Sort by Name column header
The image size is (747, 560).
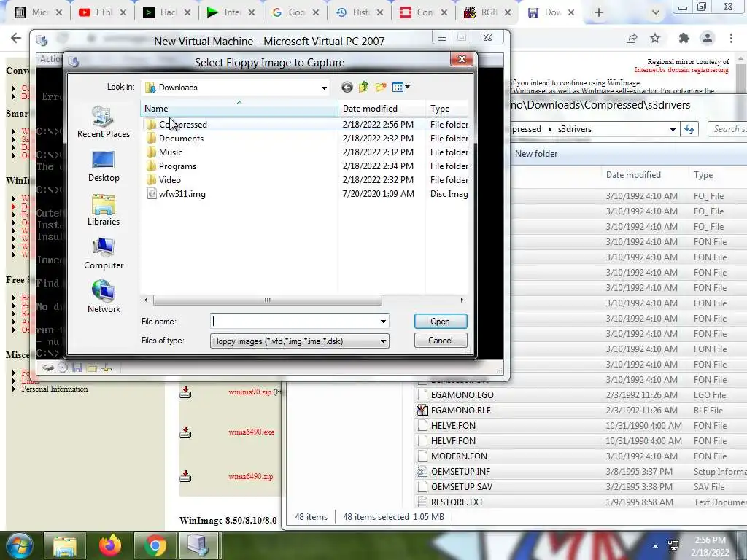(x=239, y=109)
